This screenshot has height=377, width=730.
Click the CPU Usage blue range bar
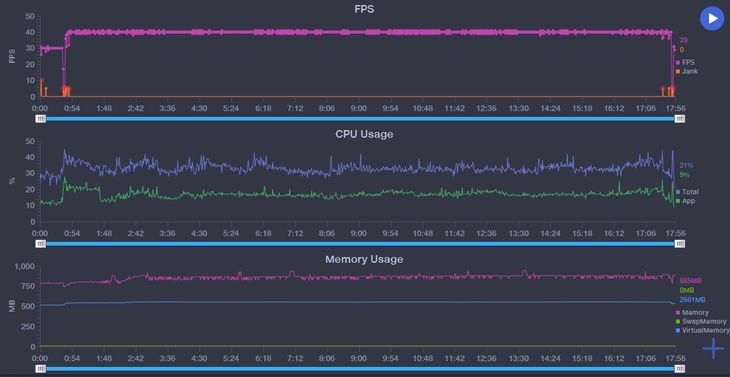pyautogui.click(x=360, y=244)
